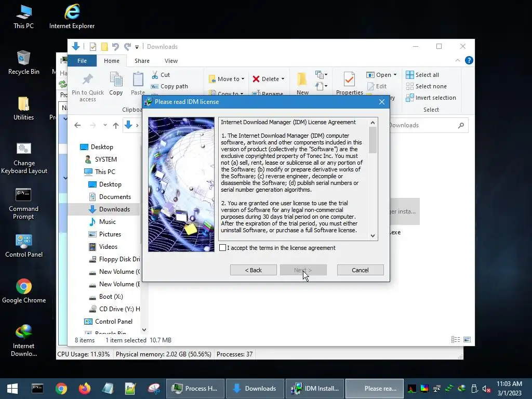This screenshot has width=532, height=399.
Task: Click Chrome icon on the taskbar
Action: coord(61,389)
